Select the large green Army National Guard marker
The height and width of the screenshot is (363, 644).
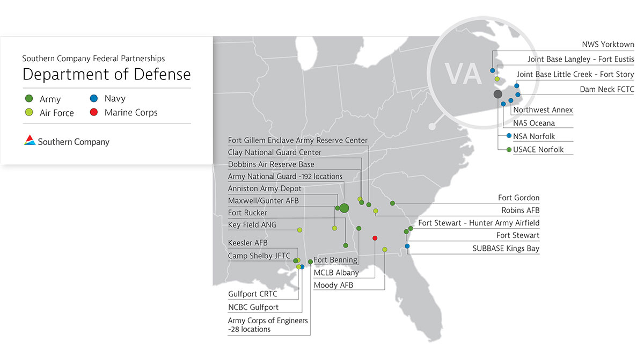coord(344,208)
